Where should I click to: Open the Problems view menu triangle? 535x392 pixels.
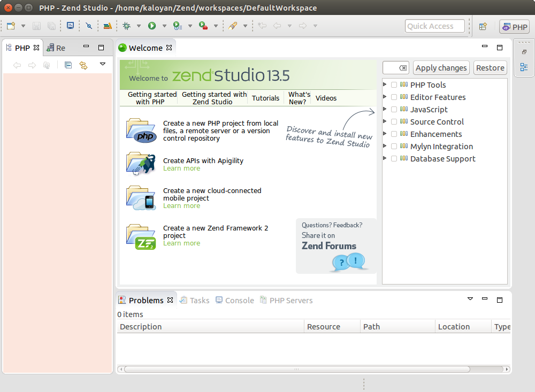pyautogui.click(x=470, y=299)
